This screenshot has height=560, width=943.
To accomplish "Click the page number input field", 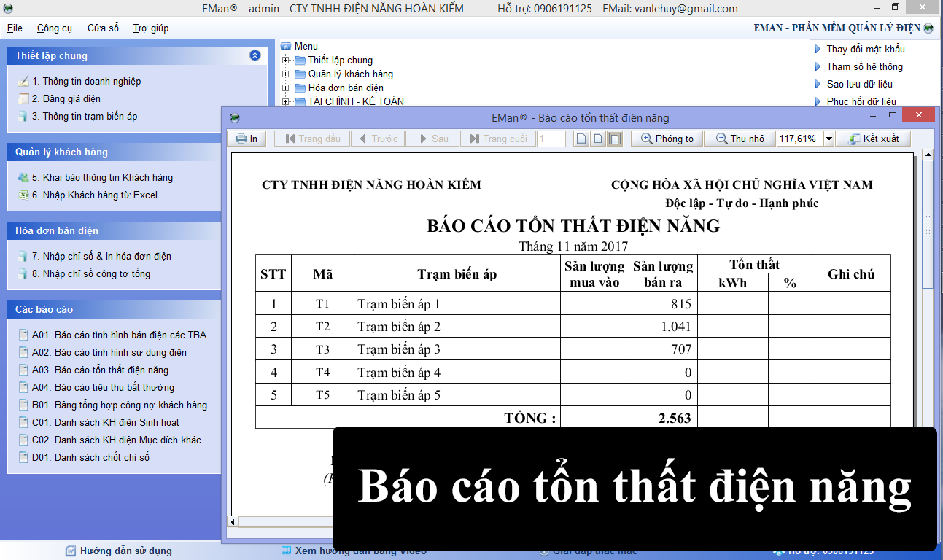I will pos(551,139).
